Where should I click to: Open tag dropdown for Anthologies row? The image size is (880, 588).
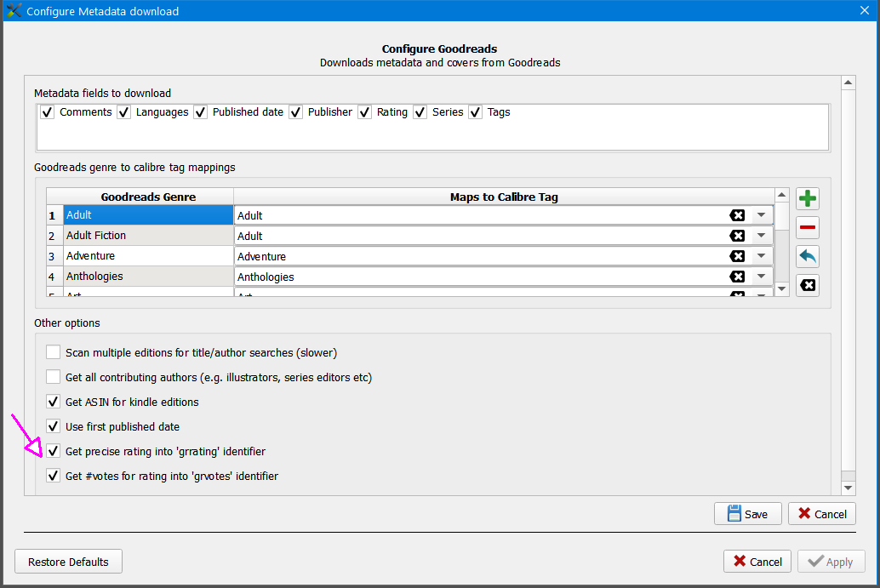tap(761, 277)
